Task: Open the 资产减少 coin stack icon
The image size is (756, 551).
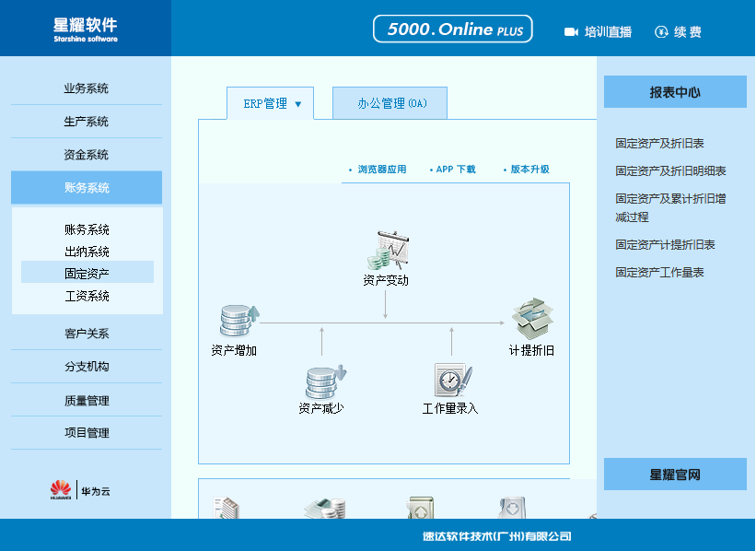Action: tap(325, 381)
